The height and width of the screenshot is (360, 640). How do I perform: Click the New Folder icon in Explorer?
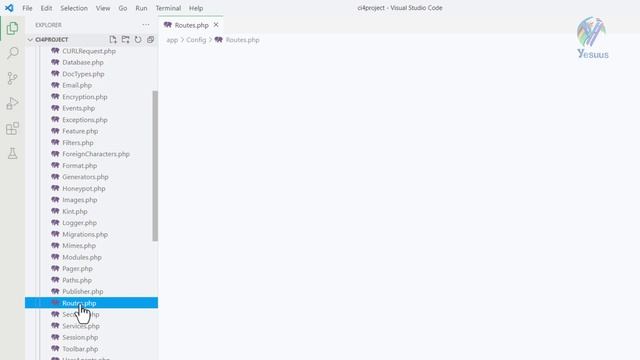(x=125, y=40)
